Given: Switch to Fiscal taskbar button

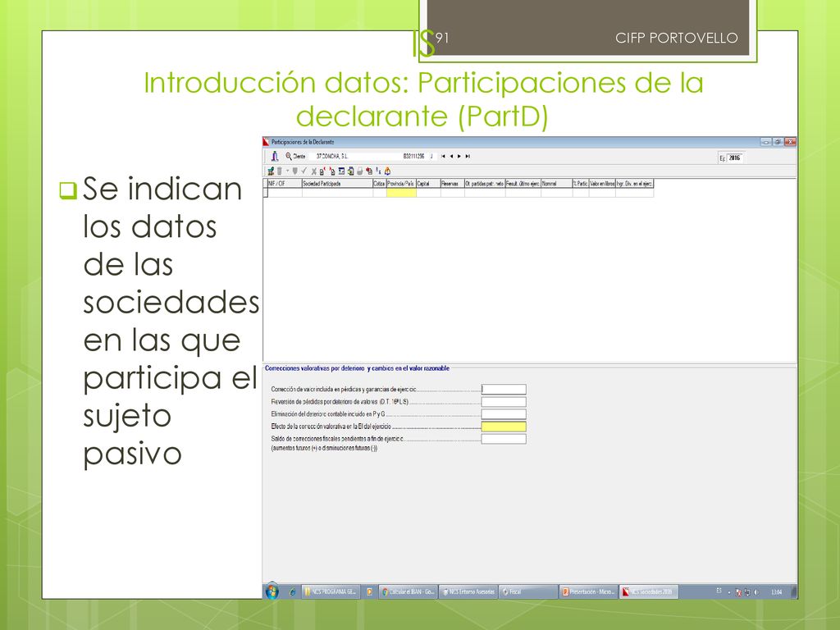Looking at the screenshot, I should click(x=528, y=592).
